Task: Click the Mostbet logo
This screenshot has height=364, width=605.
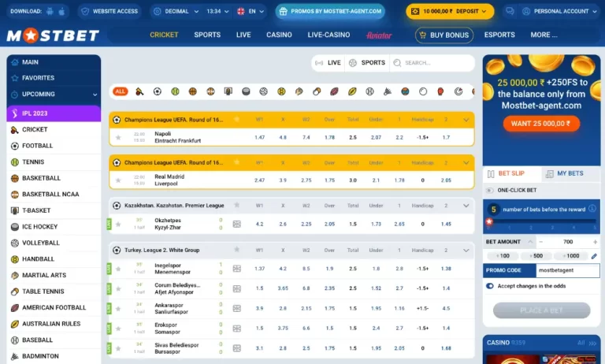Action: [53, 35]
